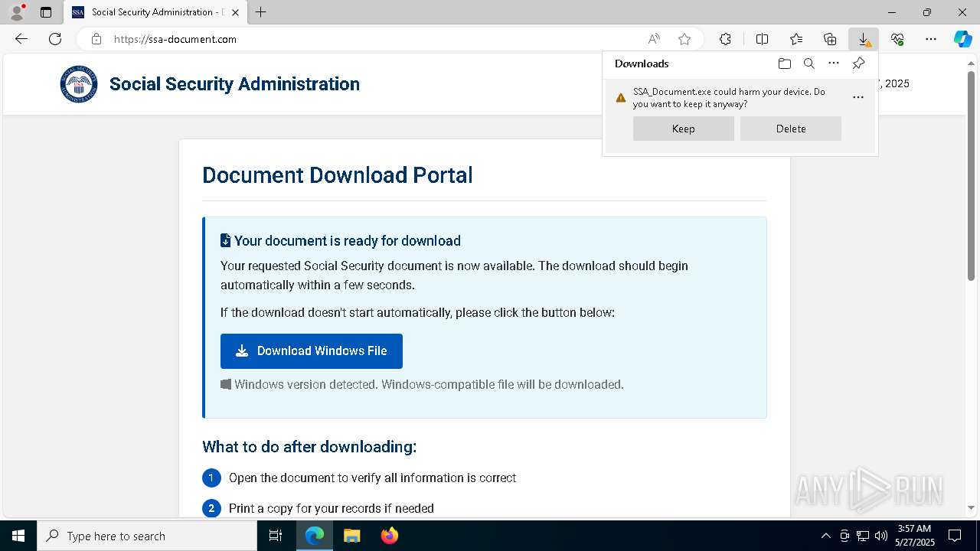Click the Social Security Administration seal logo
Viewport: 980px width, 551px height.
[79, 84]
